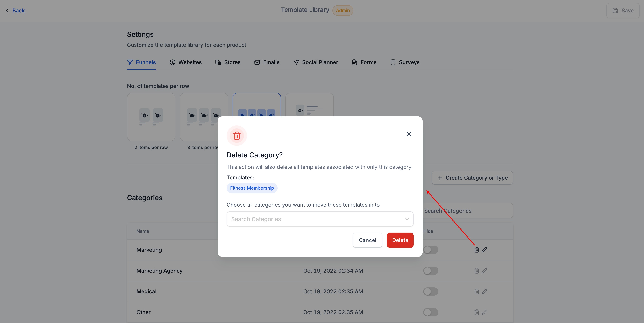Viewport: 644px width, 323px height.
Task: Select the 2 items per row layout
Action: click(151, 117)
